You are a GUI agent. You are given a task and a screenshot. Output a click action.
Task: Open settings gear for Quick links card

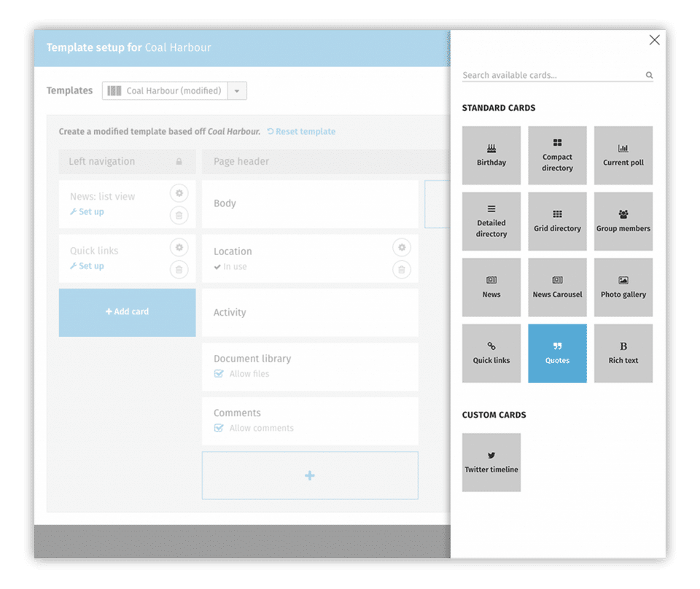pyautogui.click(x=179, y=247)
